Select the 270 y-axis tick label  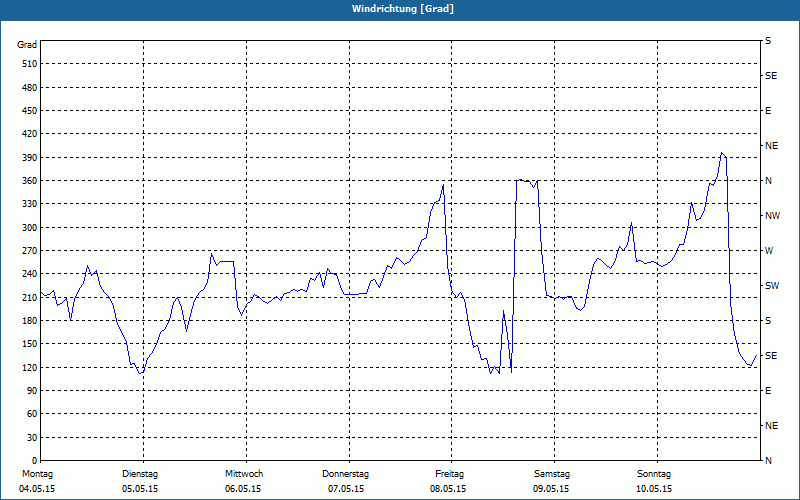[30, 251]
